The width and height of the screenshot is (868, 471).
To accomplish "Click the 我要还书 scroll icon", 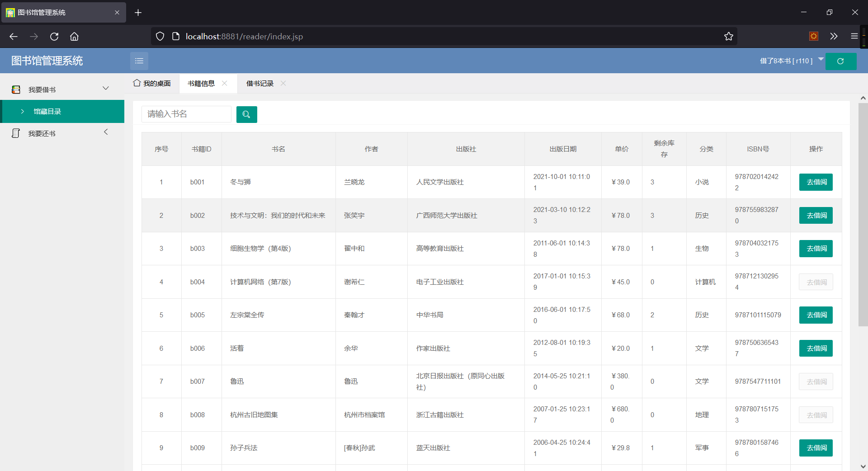I will [x=16, y=133].
